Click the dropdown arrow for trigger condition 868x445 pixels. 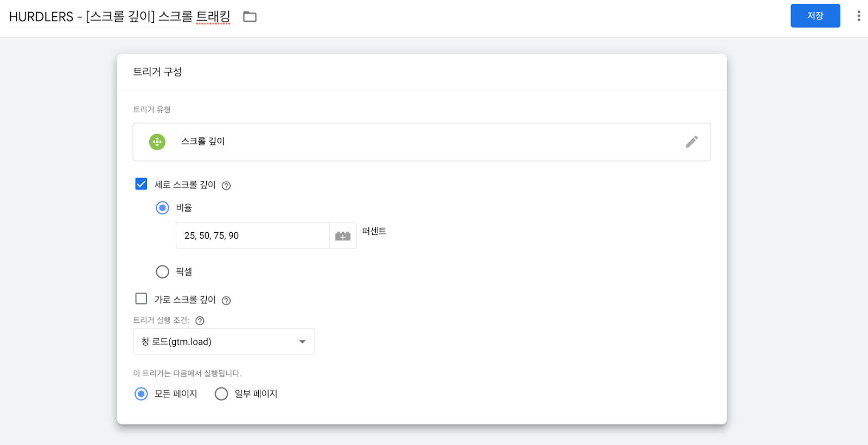(302, 342)
